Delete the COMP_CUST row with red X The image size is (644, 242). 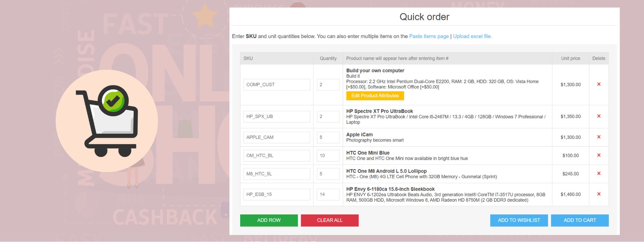coord(599,84)
